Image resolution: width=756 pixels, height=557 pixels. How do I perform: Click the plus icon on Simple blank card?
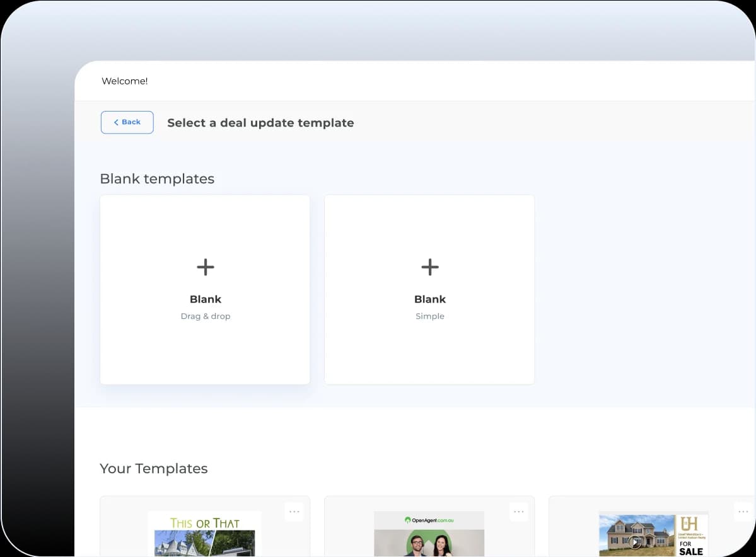coord(430,267)
